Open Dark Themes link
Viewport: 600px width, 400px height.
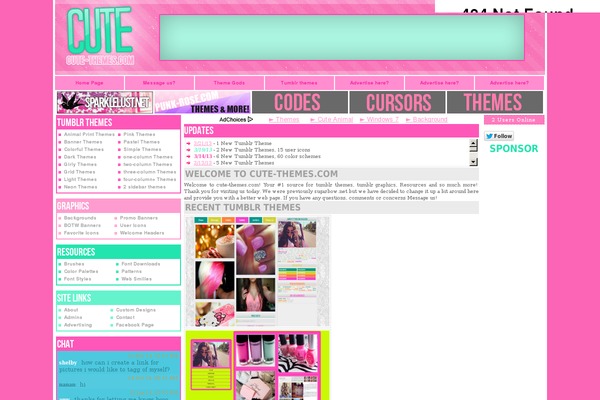pos(80,157)
